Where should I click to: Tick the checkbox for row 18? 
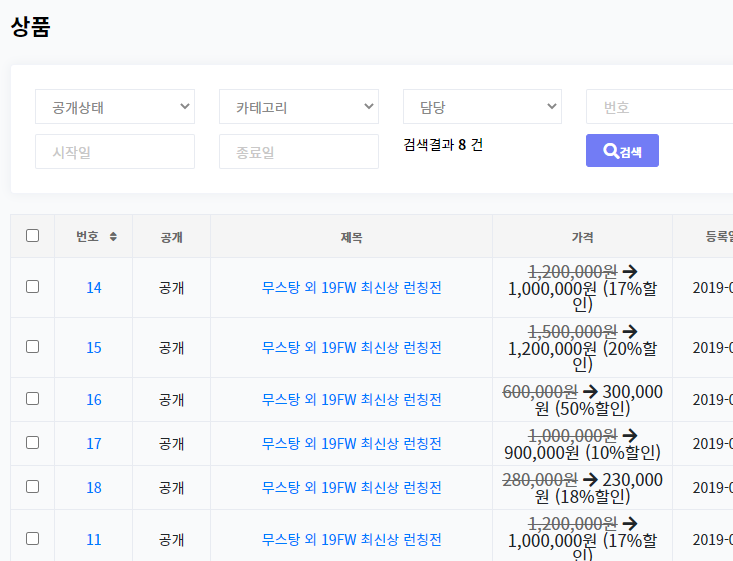pyautogui.click(x=32, y=487)
